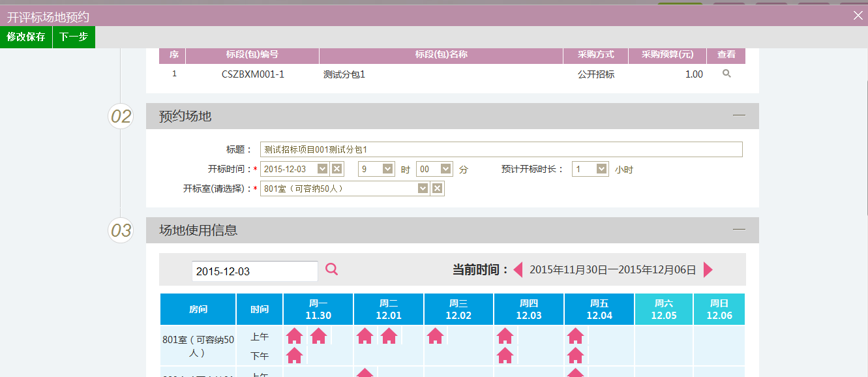The width and height of the screenshot is (868, 377).
Task: Go to previous week with left arrow
Action: (518, 269)
